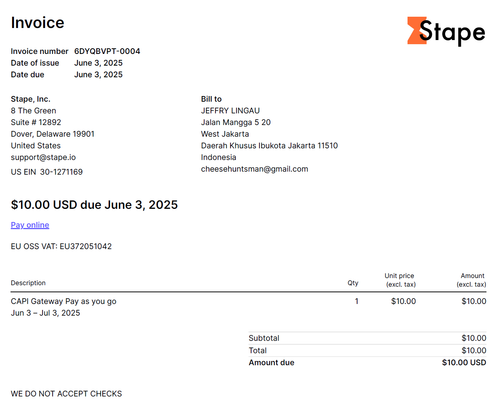Click the Jun 3 – Jul 3, 2025 period
This screenshot has width=500, height=412.
45,313
